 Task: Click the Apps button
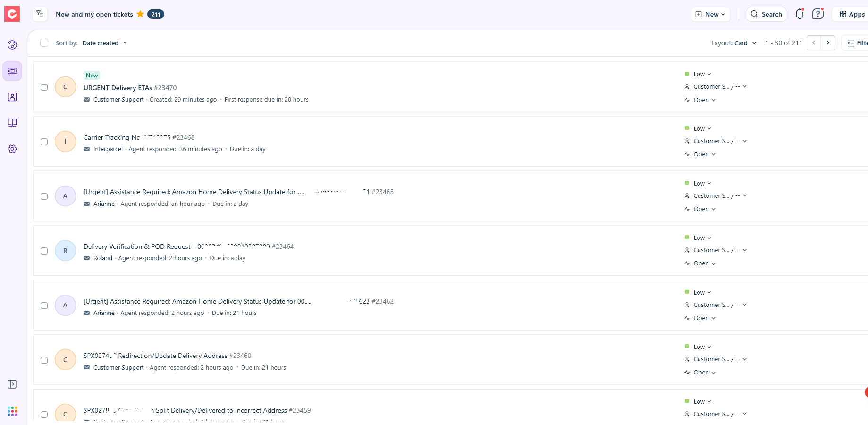click(852, 14)
